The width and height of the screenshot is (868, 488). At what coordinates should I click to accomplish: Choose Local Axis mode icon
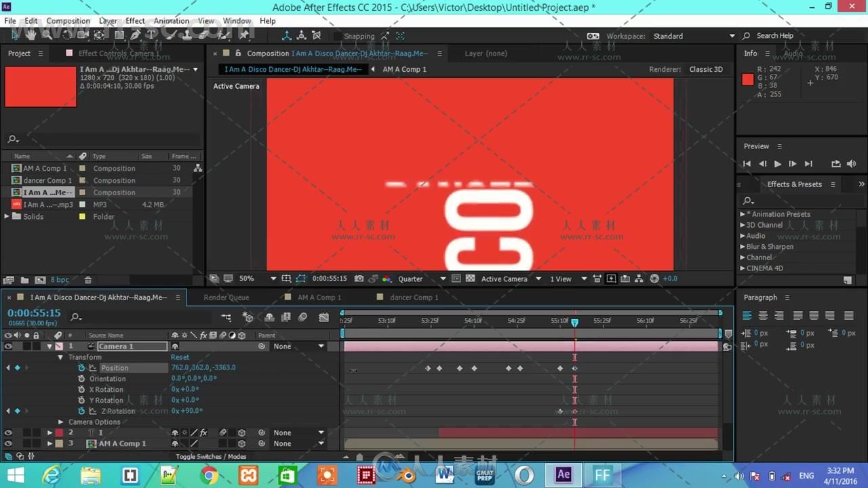(286, 36)
